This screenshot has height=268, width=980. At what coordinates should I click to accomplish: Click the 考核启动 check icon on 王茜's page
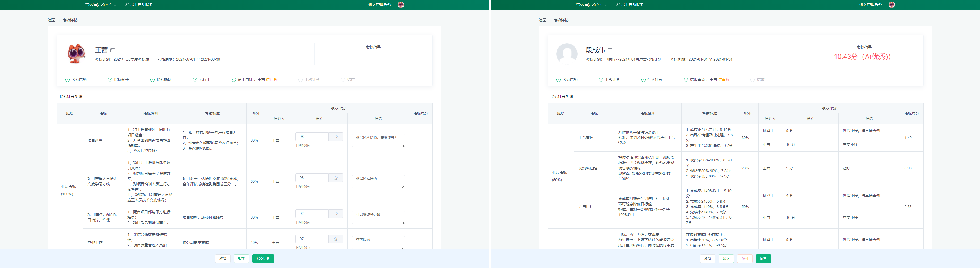click(67, 80)
